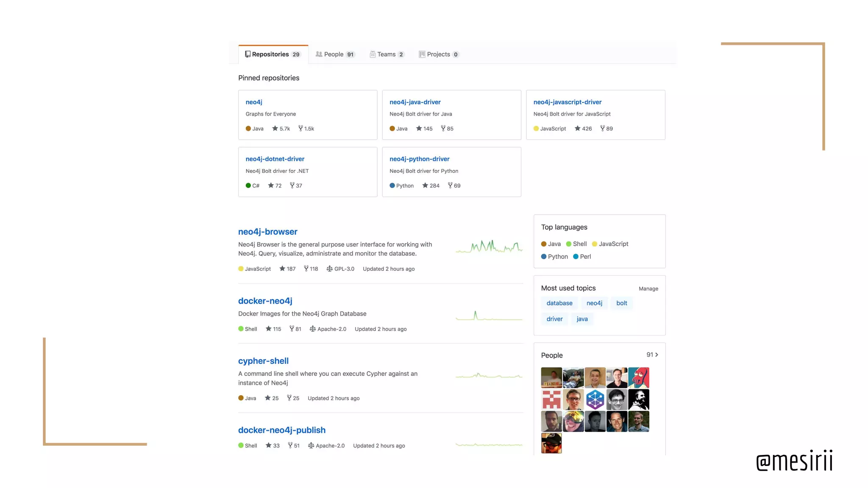Click the fork icon on cypher-shell repository
This screenshot has width=868, height=488.
click(x=289, y=398)
